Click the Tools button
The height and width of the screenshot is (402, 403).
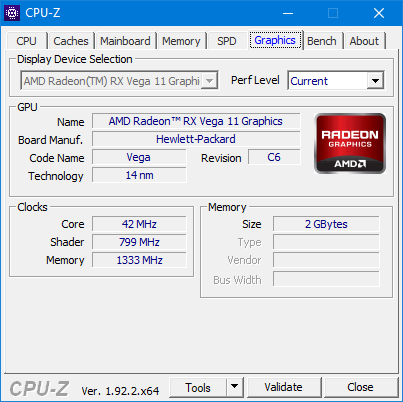198,387
